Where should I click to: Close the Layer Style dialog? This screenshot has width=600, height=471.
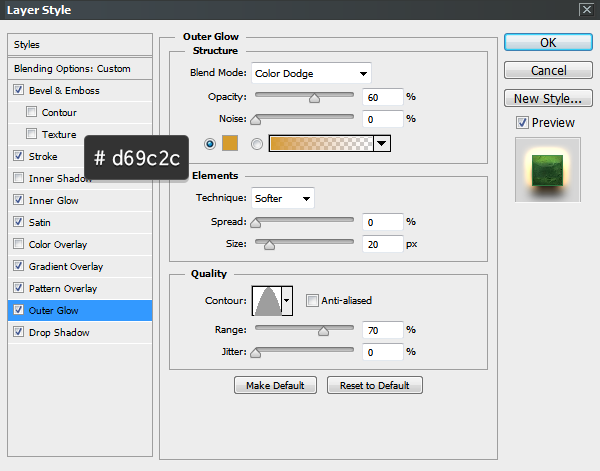point(585,10)
